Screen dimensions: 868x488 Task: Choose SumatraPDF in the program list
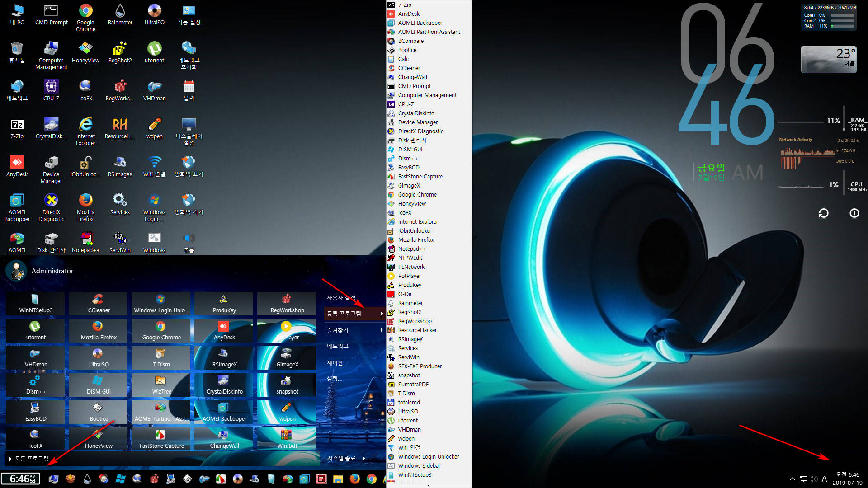pyautogui.click(x=429, y=384)
